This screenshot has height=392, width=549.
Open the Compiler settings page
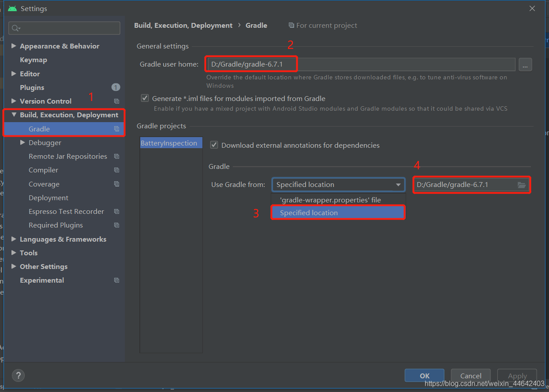(43, 170)
